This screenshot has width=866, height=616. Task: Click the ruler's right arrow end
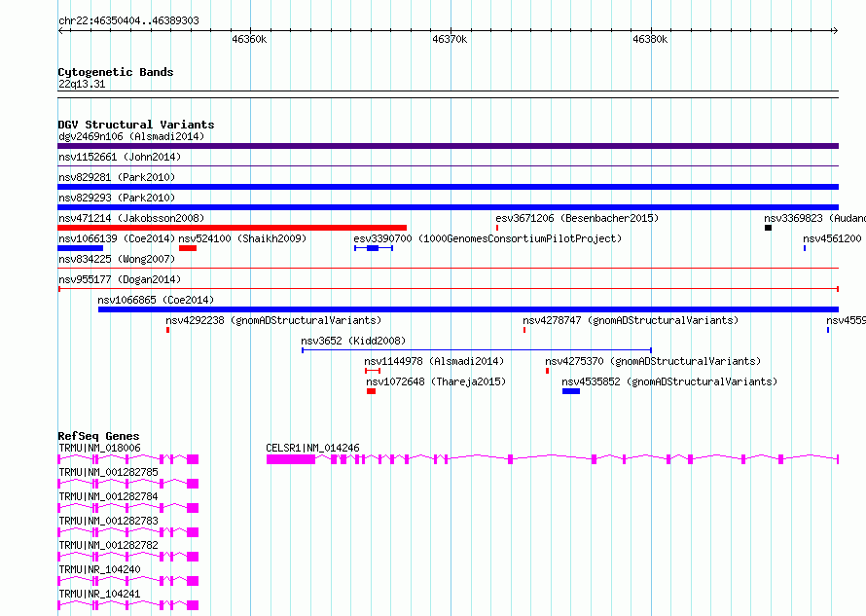(836, 31)
